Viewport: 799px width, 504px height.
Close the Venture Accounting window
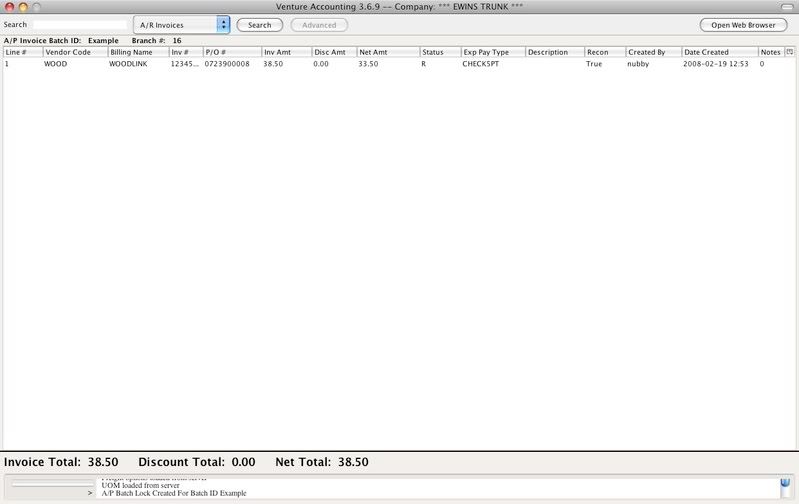point(10,7)
